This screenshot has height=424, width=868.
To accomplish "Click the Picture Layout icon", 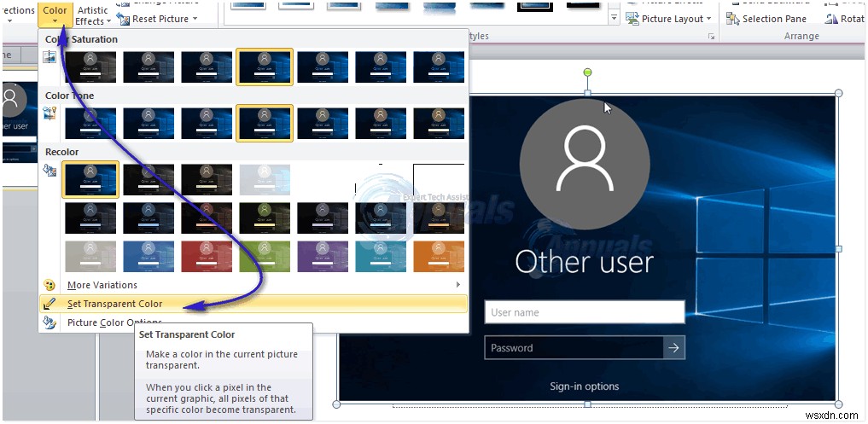I will pos(632,18).
